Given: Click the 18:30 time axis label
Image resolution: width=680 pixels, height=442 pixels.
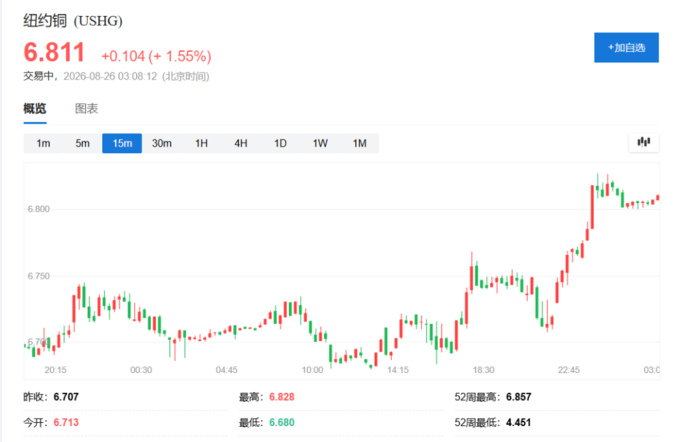Looking at the screenshot, I should (483, 370).
